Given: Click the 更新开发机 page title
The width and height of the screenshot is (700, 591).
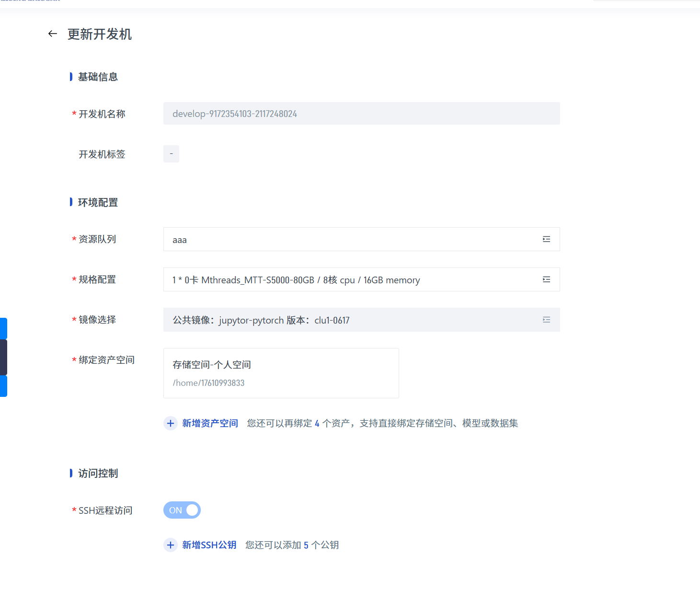Looking at the screenshot, I should 100,34.
